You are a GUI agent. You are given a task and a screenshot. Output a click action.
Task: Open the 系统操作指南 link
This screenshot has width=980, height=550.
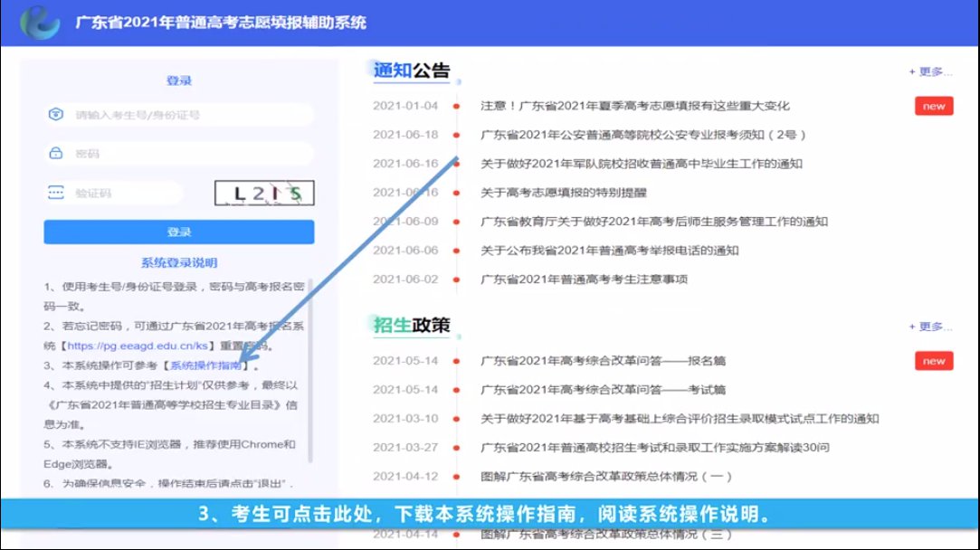205,365
